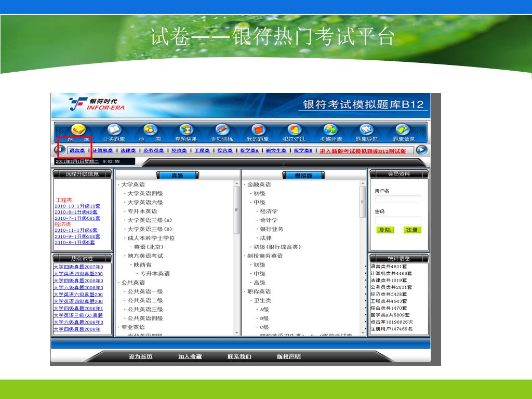
Task: Expand the 公共英语 tree node
Action: 132,283
